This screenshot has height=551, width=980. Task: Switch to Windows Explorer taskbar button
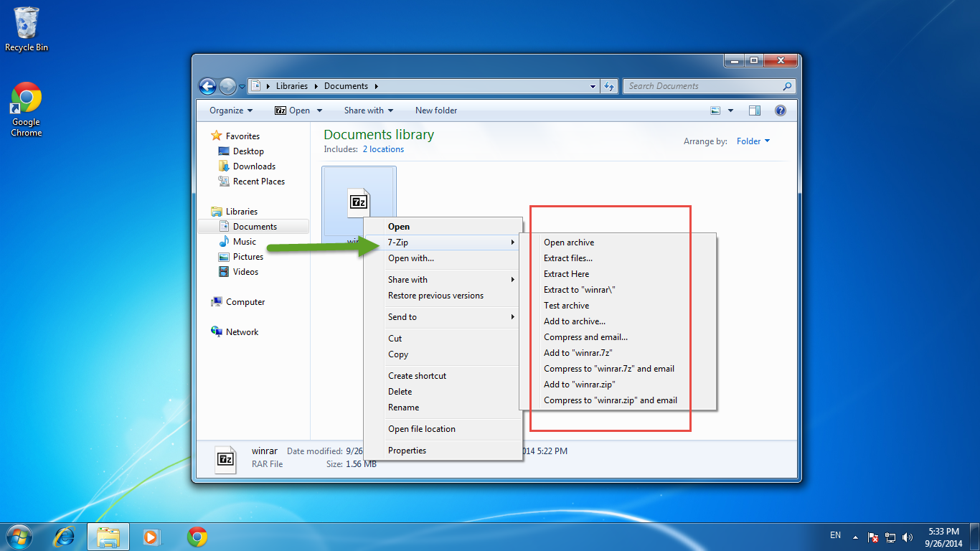(x=108, y=537)
